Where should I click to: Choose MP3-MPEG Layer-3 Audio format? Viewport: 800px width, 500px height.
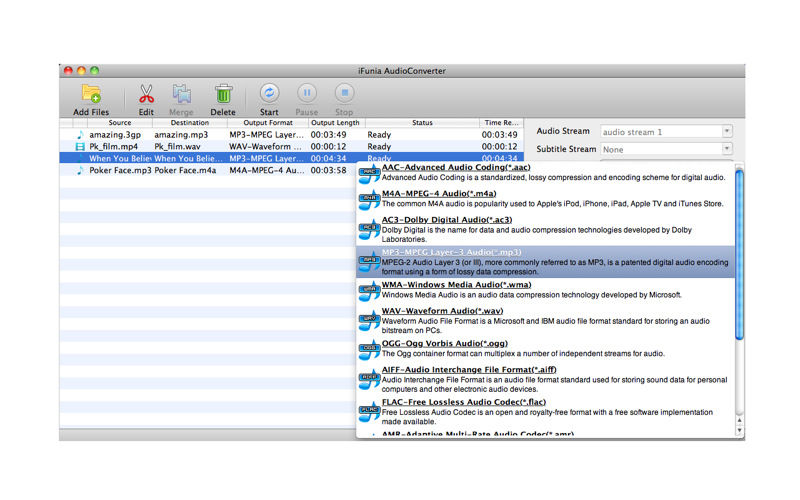[451, 252]
